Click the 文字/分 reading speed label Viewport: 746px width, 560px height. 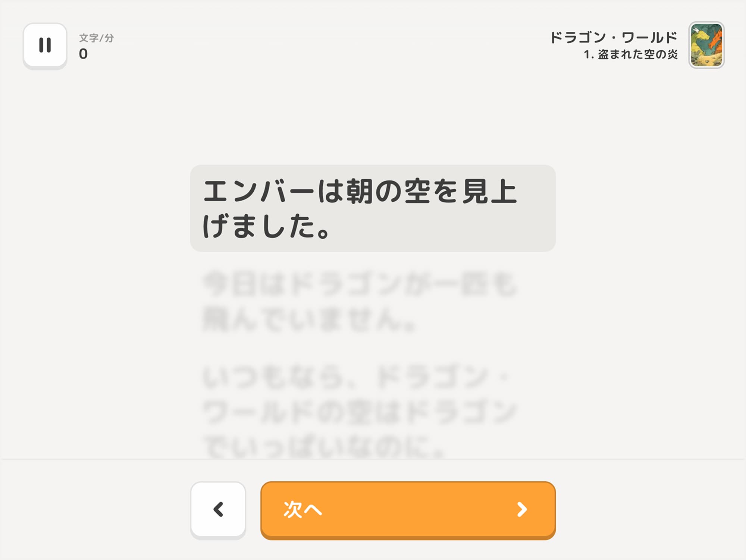[96, 38]
